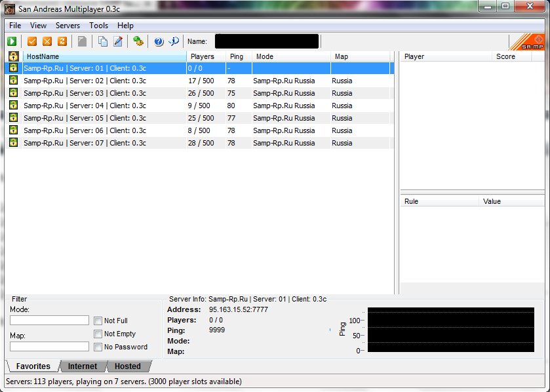Select Samp-Rp.Ru Server: 04 row
Image resolution: width=550 pixels, height=392 pixels.
point(199,106)
